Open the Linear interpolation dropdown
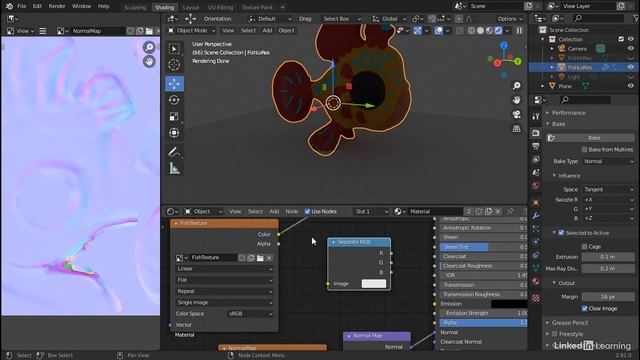Image resolution: width=640 pixels, height=360 pixels. coord(224,269)
